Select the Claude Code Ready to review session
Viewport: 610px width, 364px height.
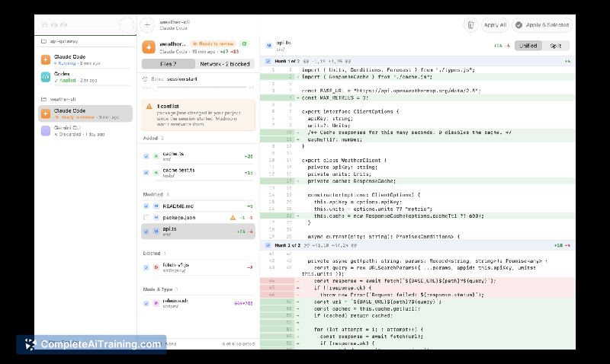point(85,113)
